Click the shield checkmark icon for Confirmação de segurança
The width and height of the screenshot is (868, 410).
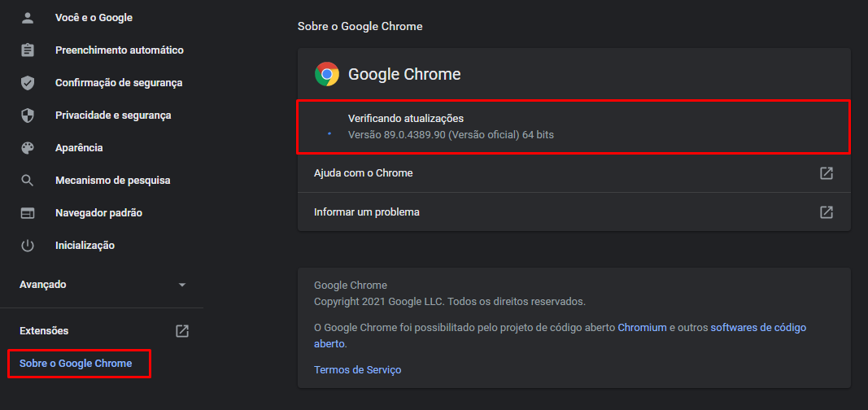[28, 83]
